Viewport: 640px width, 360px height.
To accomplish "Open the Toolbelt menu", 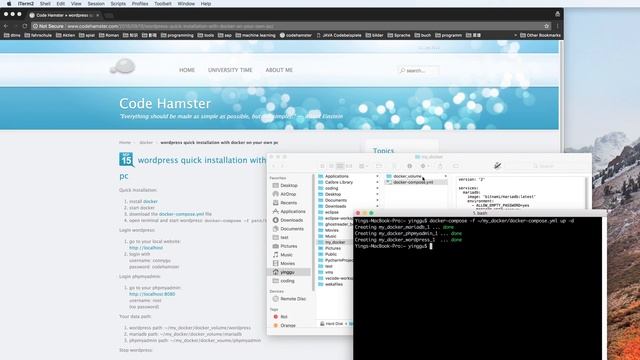I will pyautogui.click(x=162, y=3).
